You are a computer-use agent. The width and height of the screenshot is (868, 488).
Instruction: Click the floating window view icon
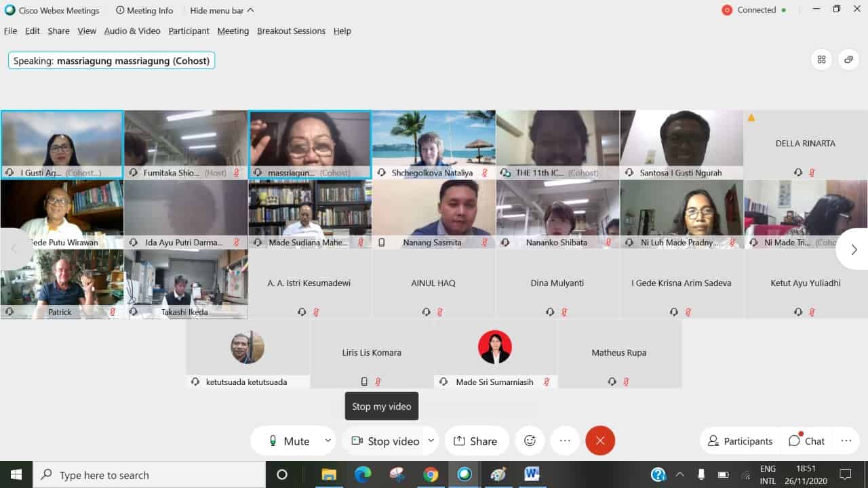[848, 60]
